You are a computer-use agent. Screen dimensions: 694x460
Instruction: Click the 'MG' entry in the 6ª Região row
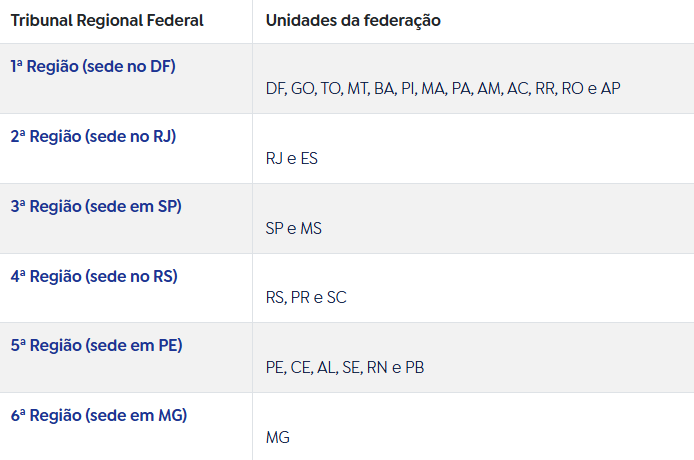click(278, 438)
